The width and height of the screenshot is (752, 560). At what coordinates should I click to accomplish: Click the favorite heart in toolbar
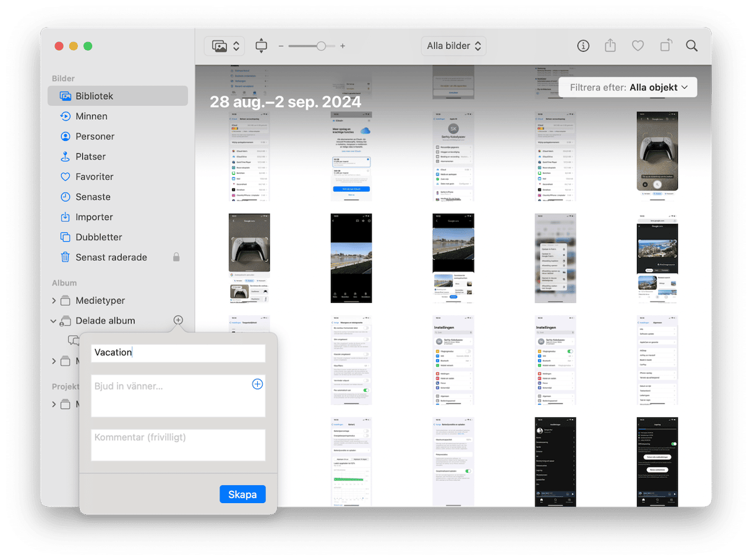pyautogui.click(x=638, y=46)
